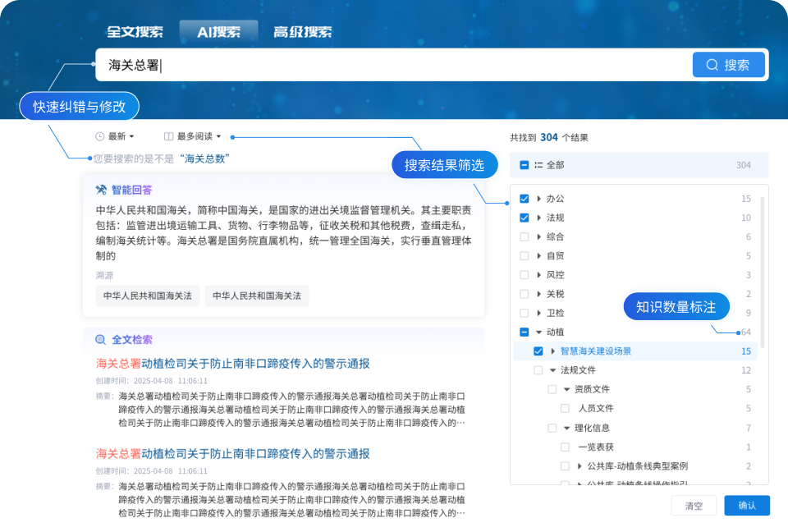The height and width of the screenshot is (532, 788).
Task: Open first 中华人民共和国海关法 source tag
Action: [x=147, y=296]
